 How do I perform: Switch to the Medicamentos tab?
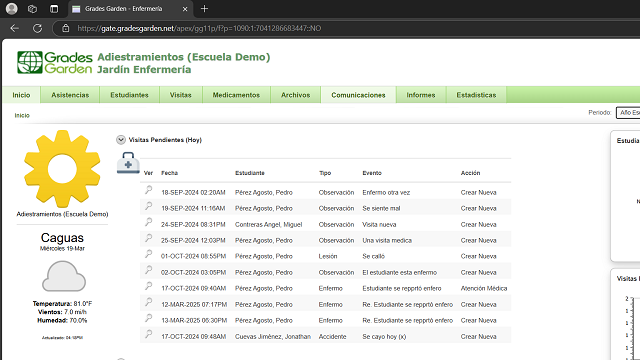[x=236, y=95]
